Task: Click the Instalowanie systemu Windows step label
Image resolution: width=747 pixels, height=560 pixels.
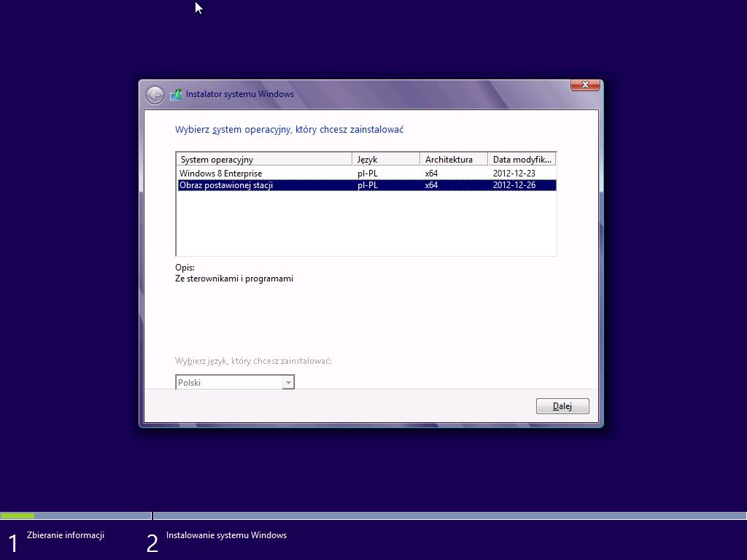Action: pos(226,535)
